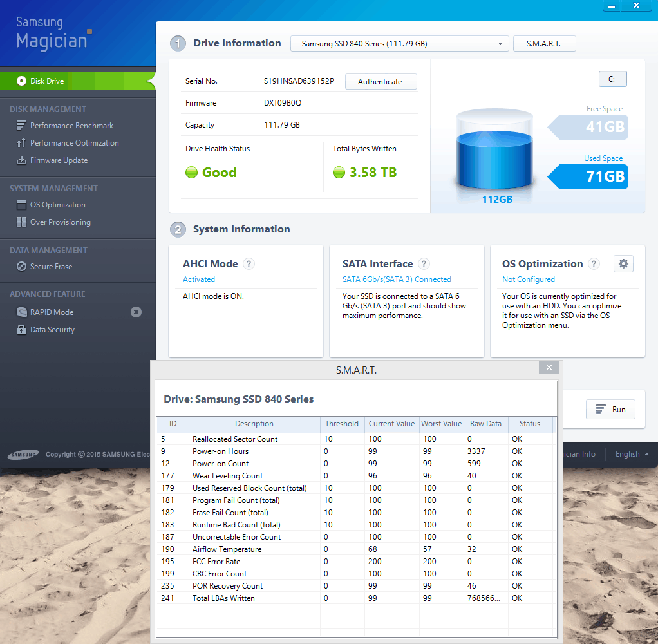The width and height of the screenshot is (658, 644).
Task: Click the Threshold column header
Action: [342, 424]
